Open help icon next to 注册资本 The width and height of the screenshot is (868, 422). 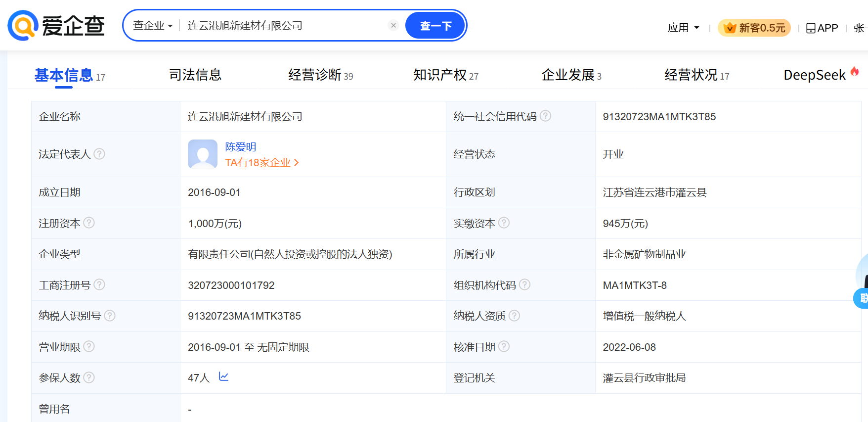(89, 223)
